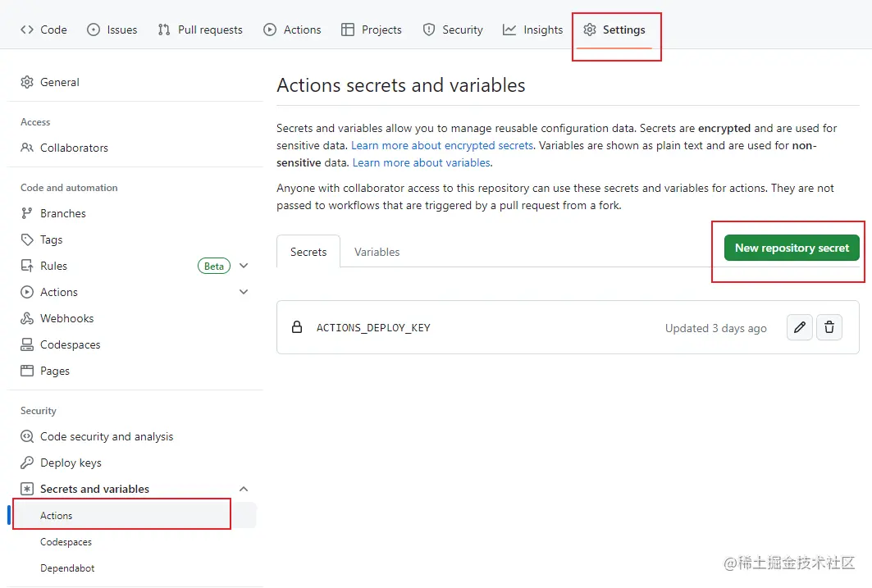Select Dependabot under Secrets and variables
The width and height of the screenshot is (872, 588).
click(x=67, y=567)
